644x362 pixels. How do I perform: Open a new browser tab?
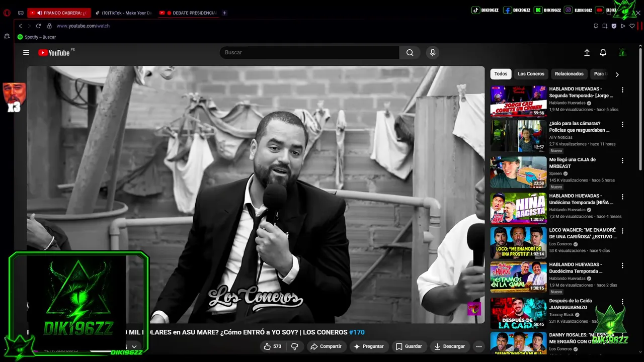[x=224, y=13]
